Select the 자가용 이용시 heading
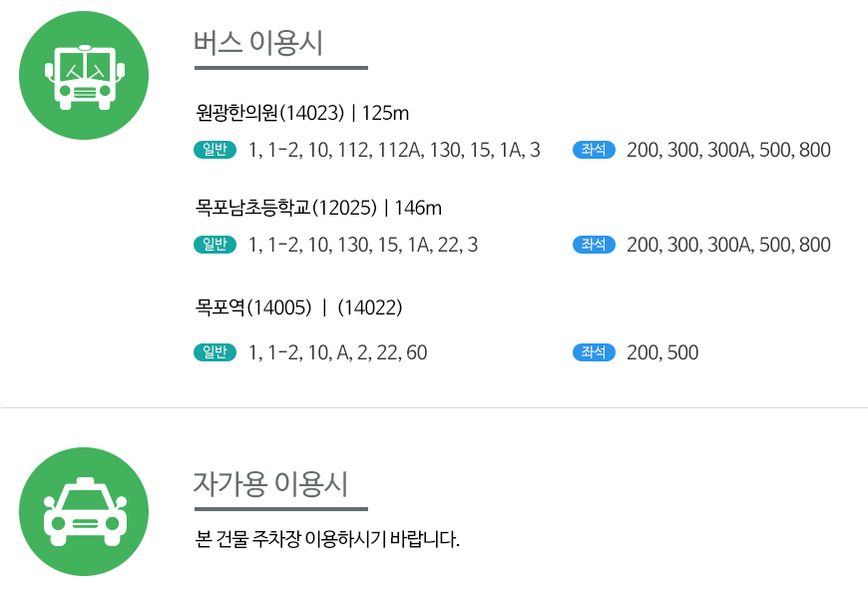Image resolution: width=868 pixels, height=609 pixels. point(270,484)
